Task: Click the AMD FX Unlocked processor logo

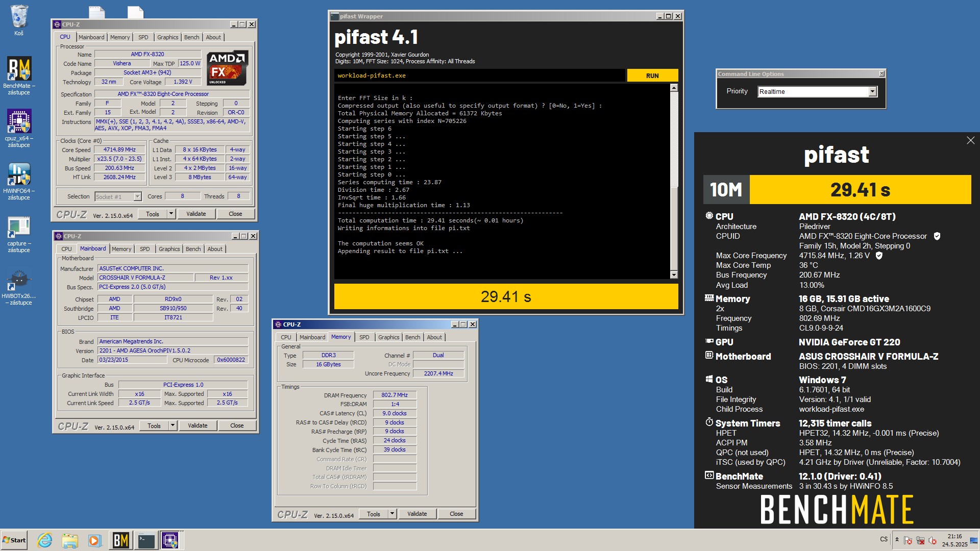Action: (228, 68)
